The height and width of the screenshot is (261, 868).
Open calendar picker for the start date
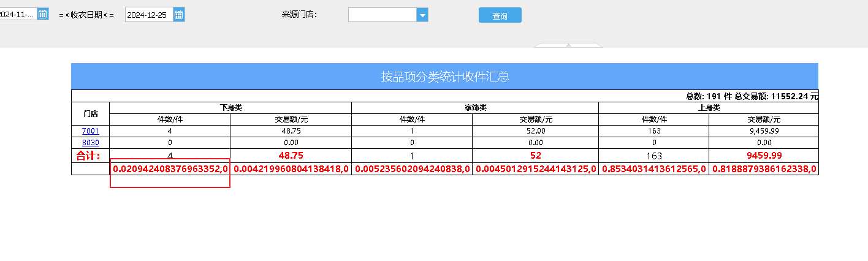pos(43,15)
